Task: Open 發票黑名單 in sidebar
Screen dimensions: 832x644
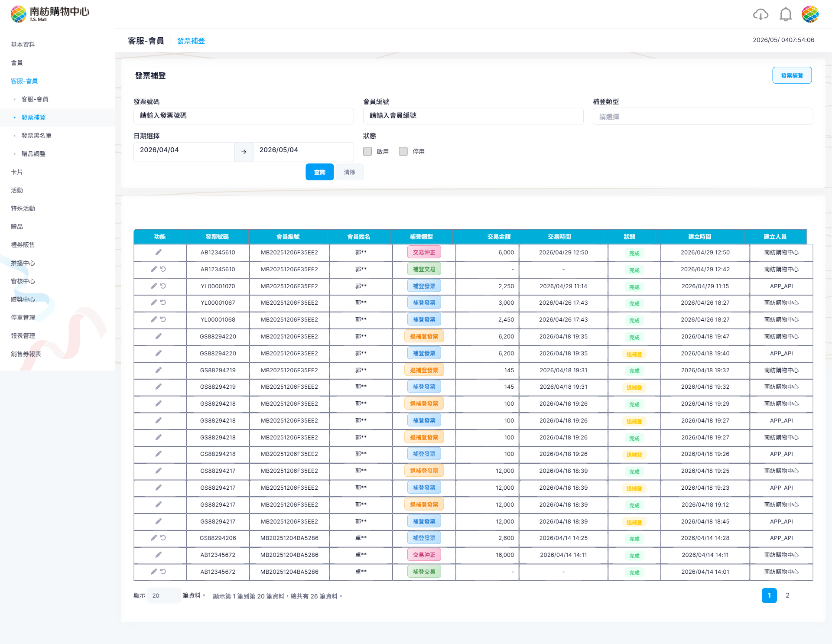Action: point(36,136)
